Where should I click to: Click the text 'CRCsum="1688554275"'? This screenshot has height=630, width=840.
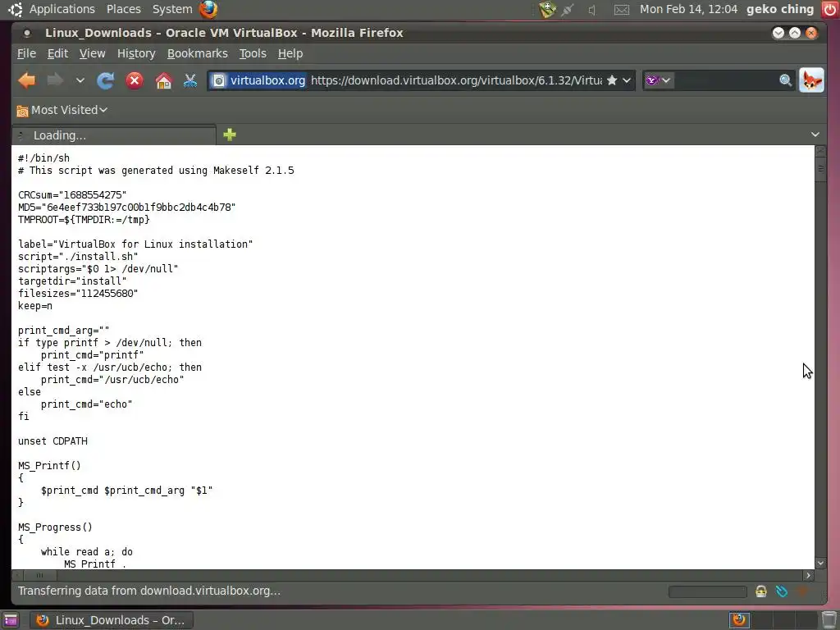coord(72,195)
